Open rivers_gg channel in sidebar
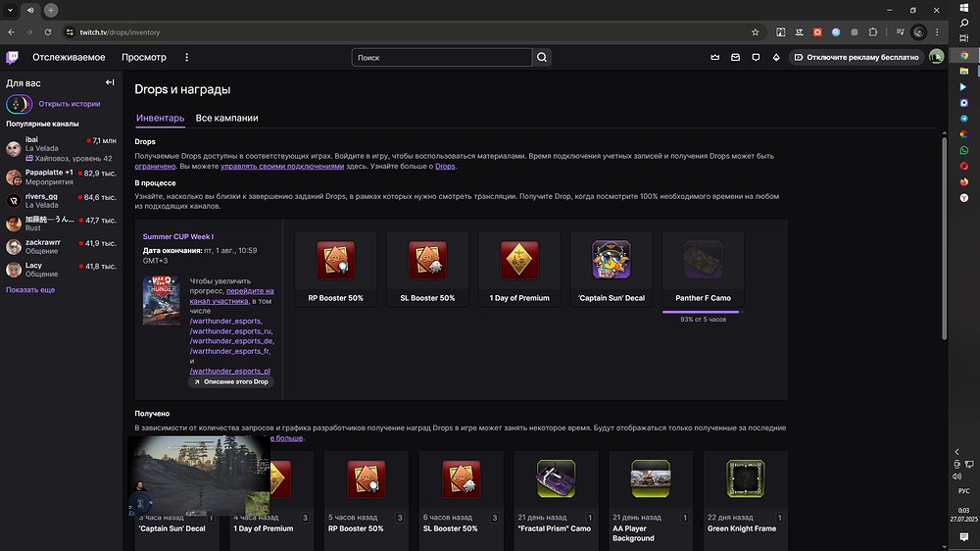 coord(61,200)
